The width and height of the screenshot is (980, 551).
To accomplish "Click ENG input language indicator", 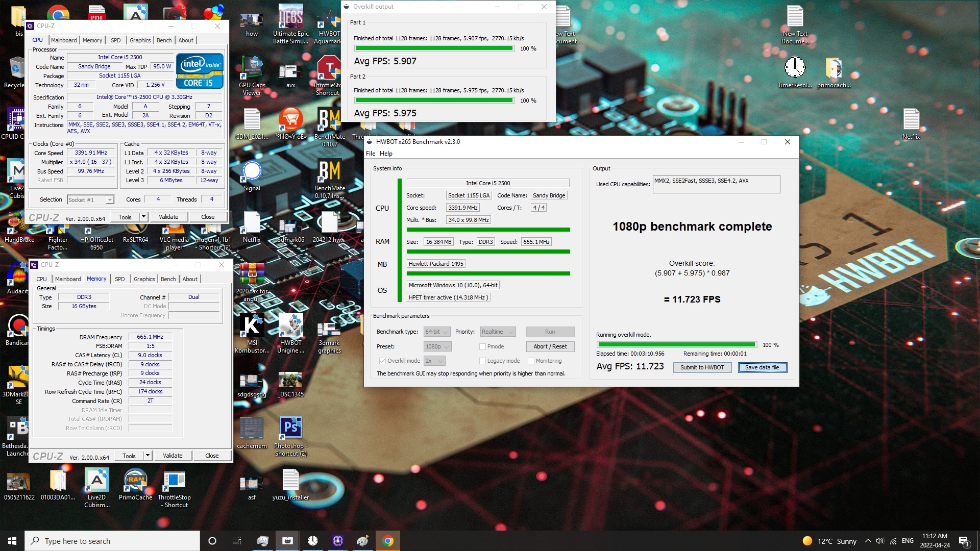I will (908, 541).
